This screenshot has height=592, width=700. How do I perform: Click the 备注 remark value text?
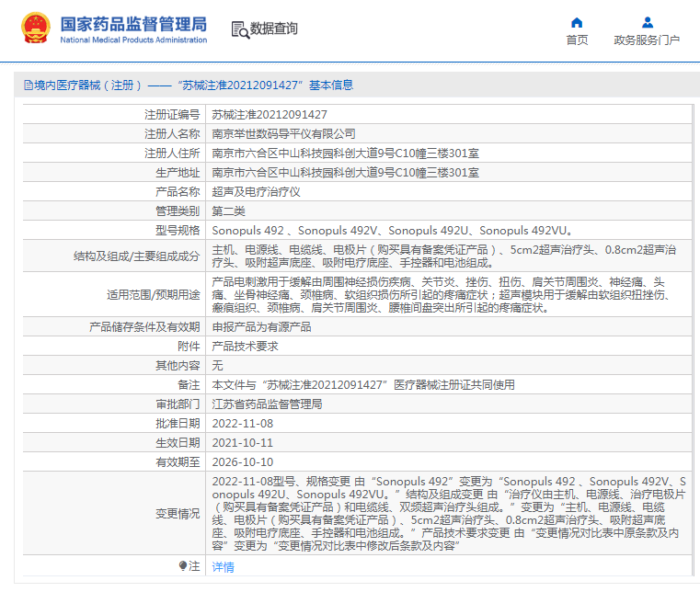[363, 384]
